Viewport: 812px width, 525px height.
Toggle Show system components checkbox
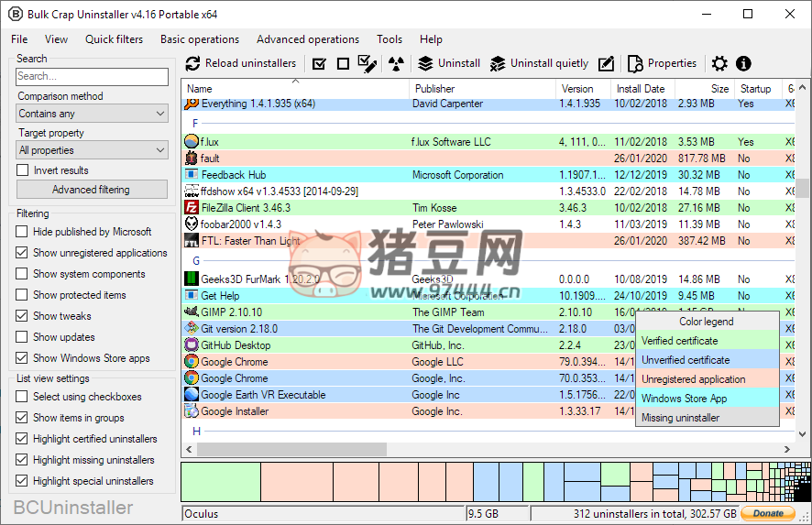[x=23, y=274]
